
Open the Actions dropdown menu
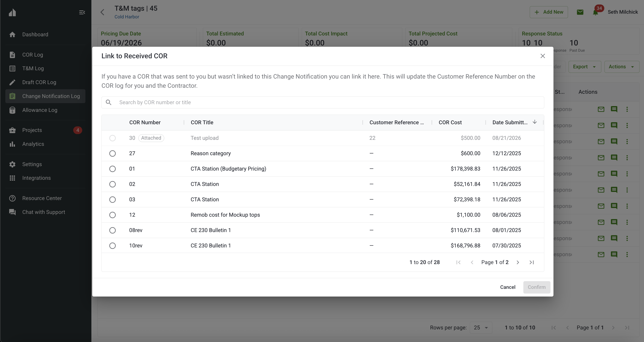point(622,67)
